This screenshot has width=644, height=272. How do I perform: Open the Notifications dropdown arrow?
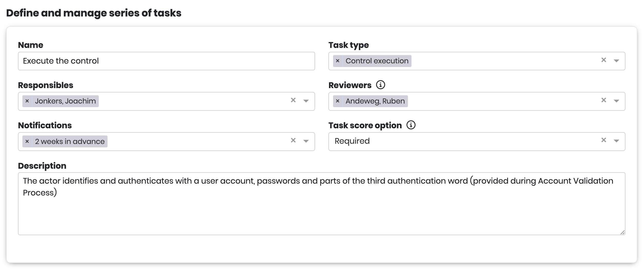click(306, 141)
